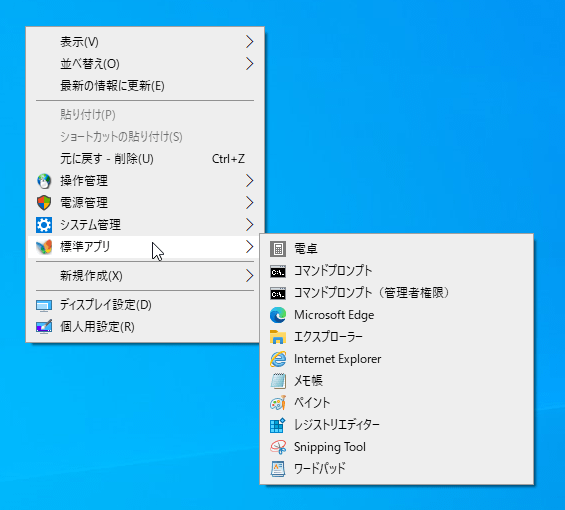565x510 pixels.
Task: Expand the 表示(V) submenu arrow
Action: pos(250,42)
